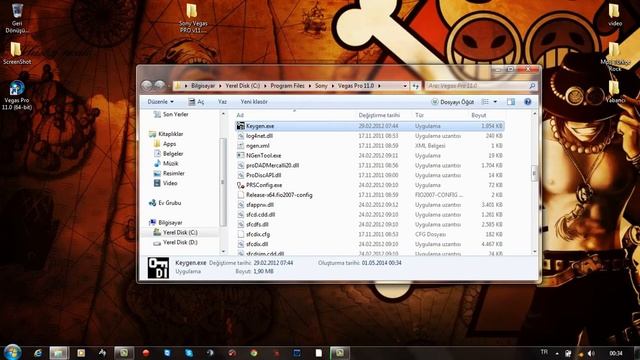The height and width of the screenshot is (360, 640).
Task: Select the Yabancı folder on the desktop
Action: [615, 91]
